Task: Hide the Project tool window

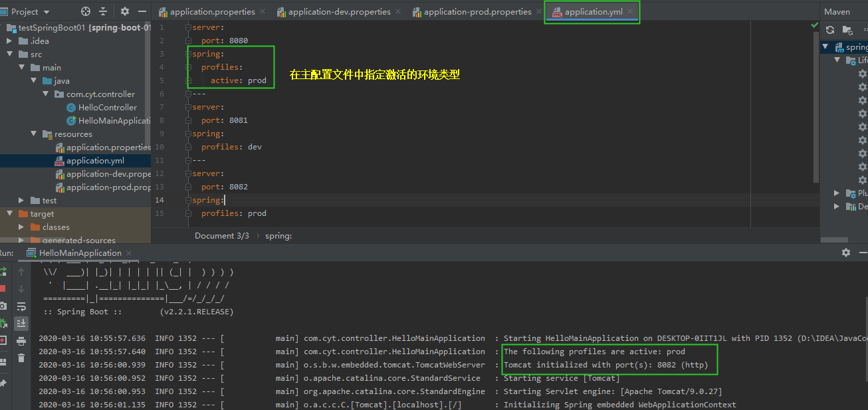Action: coord(142,11)
